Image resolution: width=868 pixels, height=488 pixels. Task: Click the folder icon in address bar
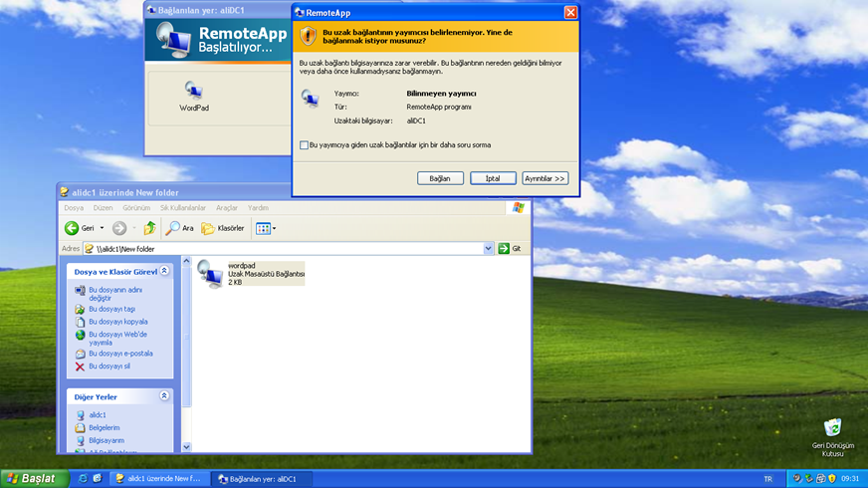90,249
